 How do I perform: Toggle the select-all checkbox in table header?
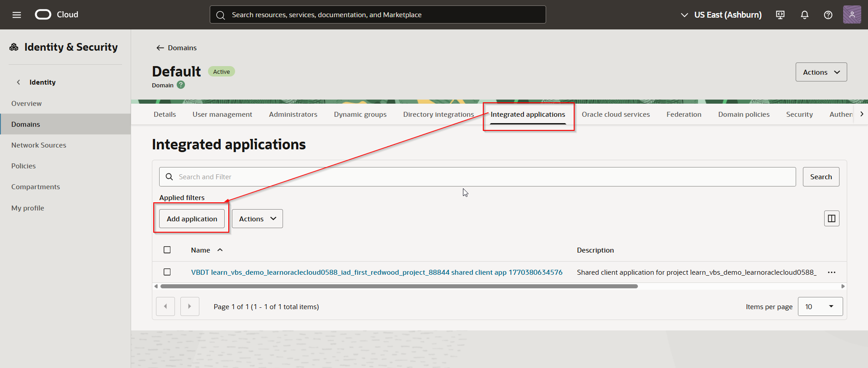coord(167,250)
